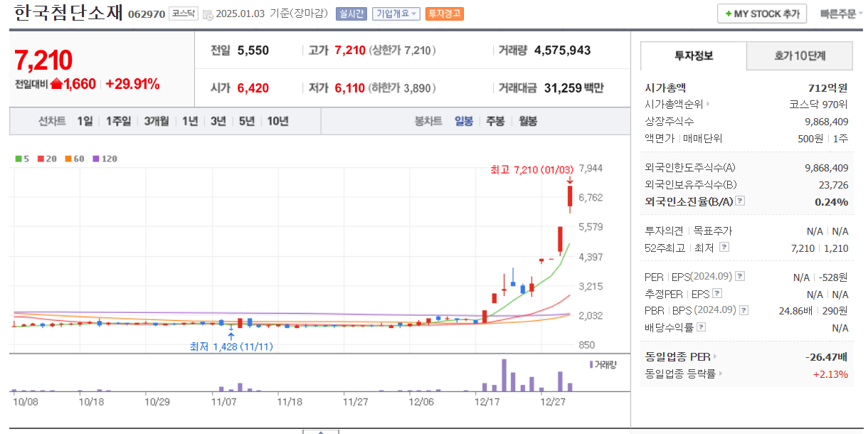Click the 최저 1,428 (11/11) chart label
This screenshot has height=434, width=868.
click(x=231, y=346)
